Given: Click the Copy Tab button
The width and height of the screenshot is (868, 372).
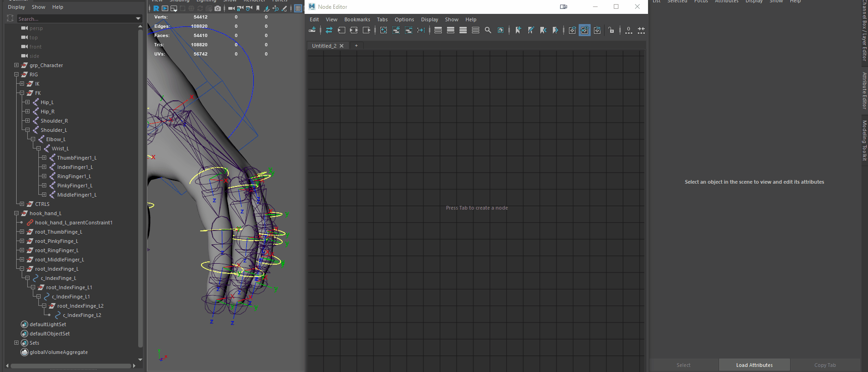Looking at the screenshot, I should tap(825, 365).
